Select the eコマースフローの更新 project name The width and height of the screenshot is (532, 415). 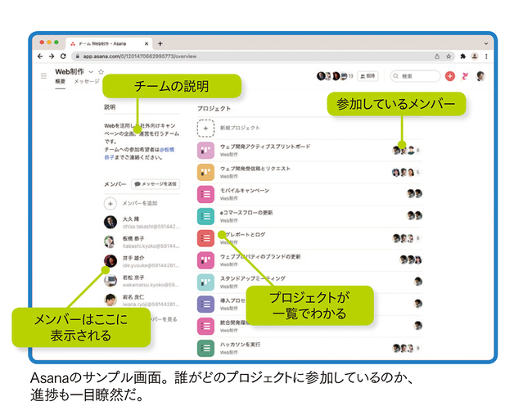point(246,213)
